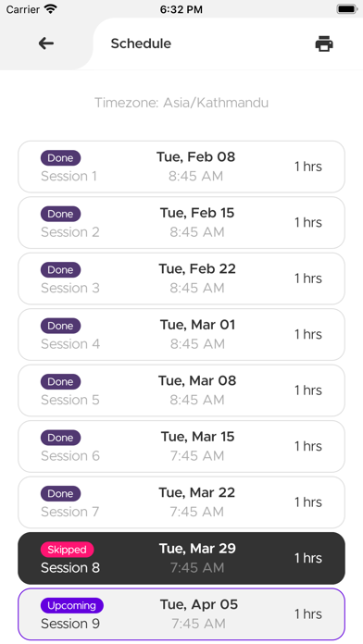Open the upcoming Tue, Apr 05 session
The height and width of the screenshot is (644, 363).
[181, 614]
